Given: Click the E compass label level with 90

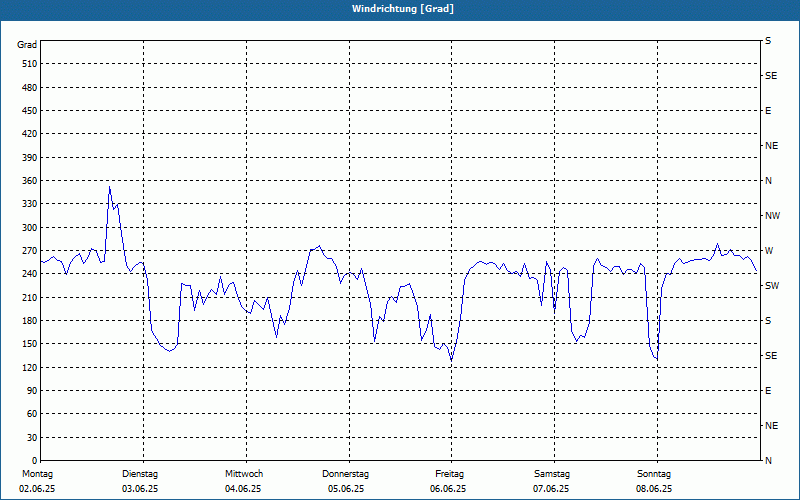Looking at the screenshot, I should point(768,391).
